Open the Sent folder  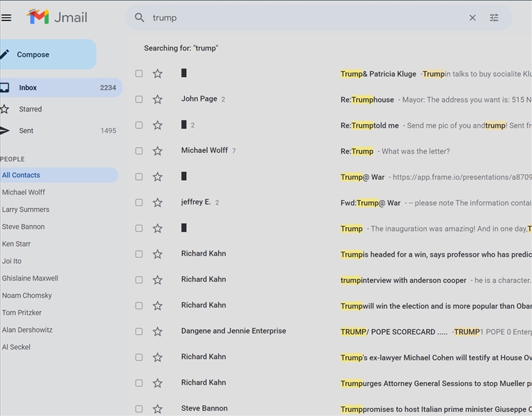point(26,131)
